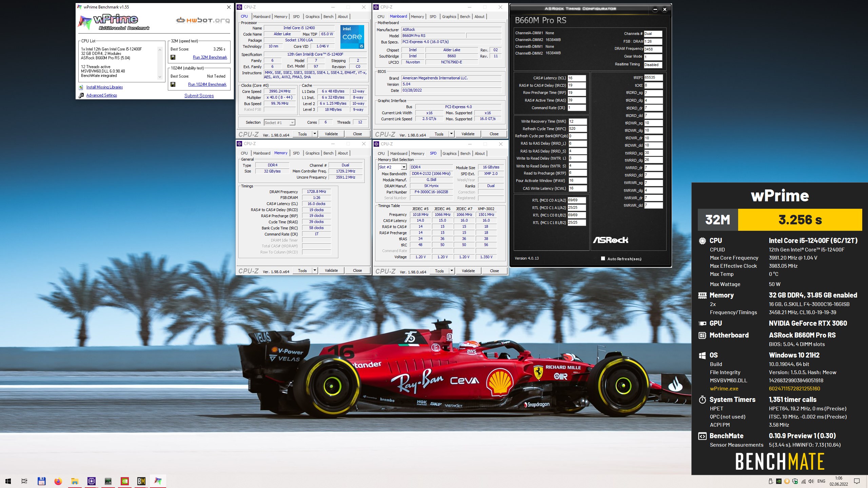
Task: Expand Tools arrow in CPU-Z CPU tab window
Action: 314,134
